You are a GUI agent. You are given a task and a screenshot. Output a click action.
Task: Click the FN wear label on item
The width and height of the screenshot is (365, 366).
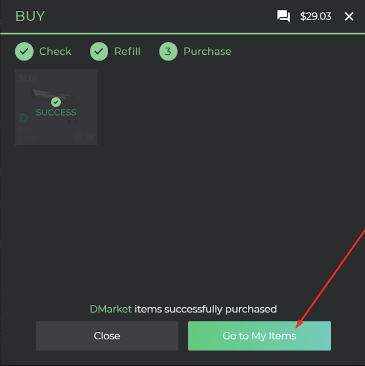click(24, 129)
